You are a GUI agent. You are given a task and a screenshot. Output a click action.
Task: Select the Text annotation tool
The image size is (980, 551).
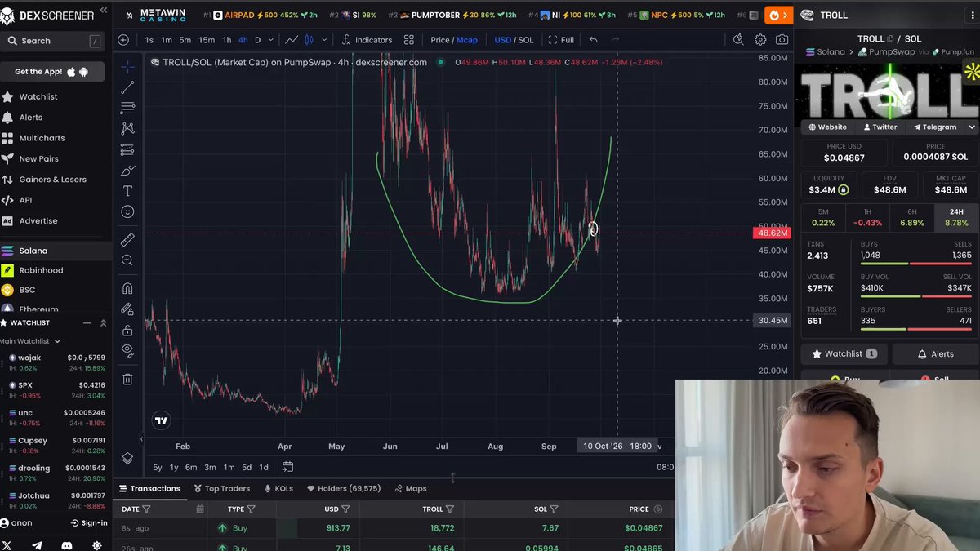[x=127, y=191]
